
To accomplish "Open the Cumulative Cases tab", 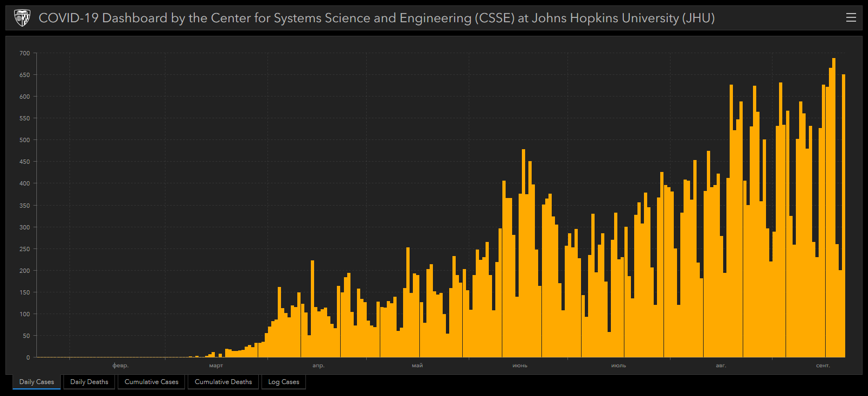I will click(x=151, y=382).
